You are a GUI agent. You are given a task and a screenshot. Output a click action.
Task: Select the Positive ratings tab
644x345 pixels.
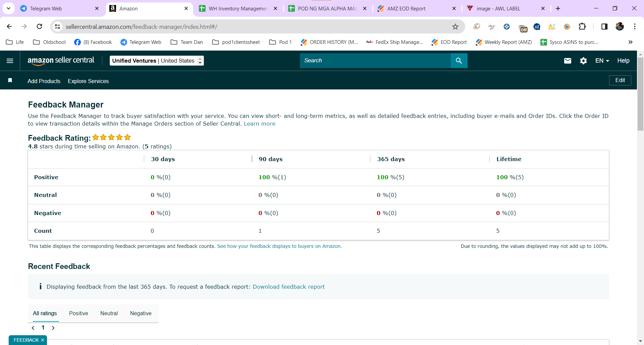[x=78, y=313]
